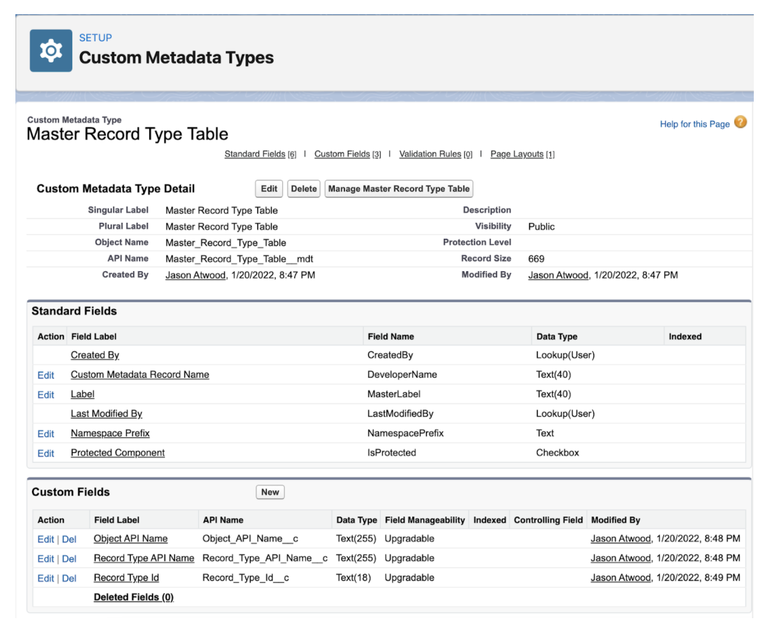The height and width of the screenshot is (630, 768).
Task: Open Jason Atwood link in Object API Name row
Action: click(x=621, y=538)
